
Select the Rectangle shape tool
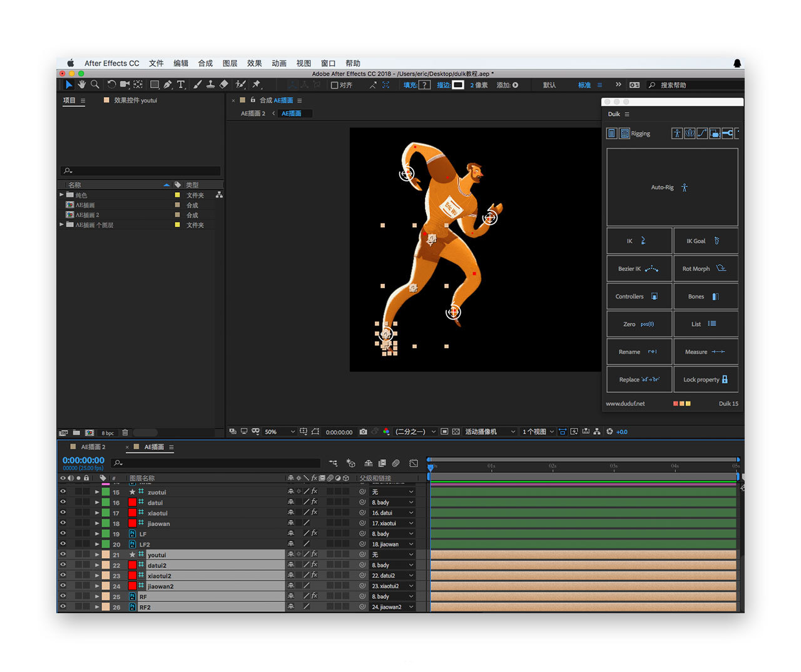(x=155, y=84)
